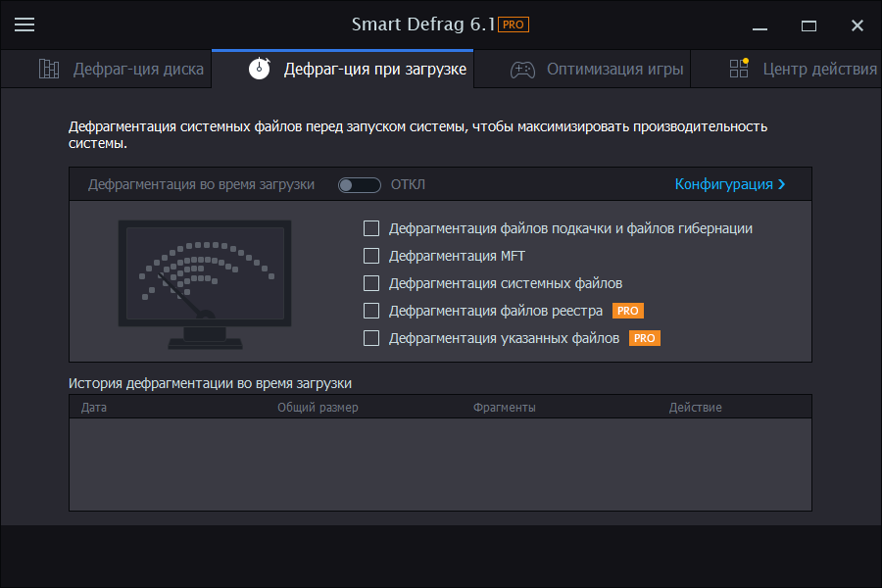Open Конфигурация settings link
Image resolution: width=882 pixels, height=588 pixels.
point(725,184)
